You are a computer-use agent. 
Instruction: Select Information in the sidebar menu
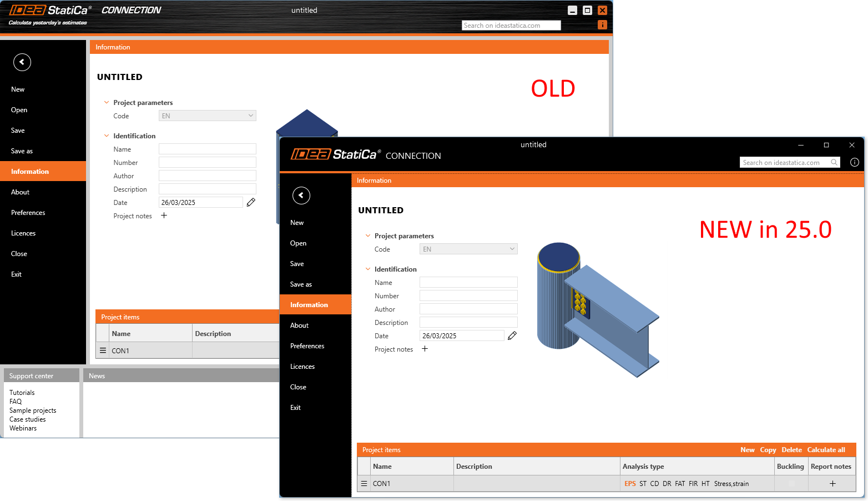[x=309, y=304]
